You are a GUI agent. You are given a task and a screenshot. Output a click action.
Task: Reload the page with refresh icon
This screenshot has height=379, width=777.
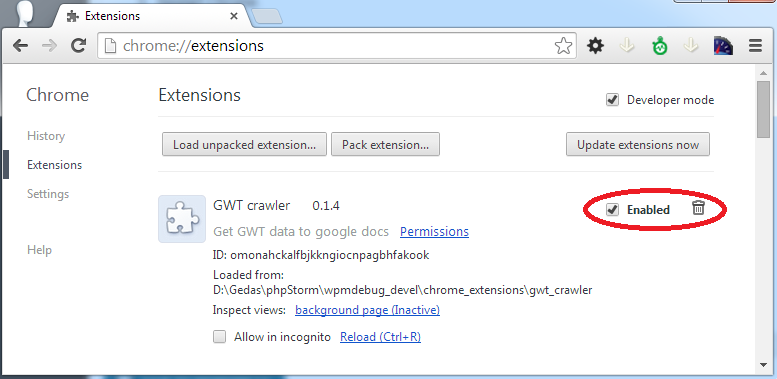tap(78, 46)
